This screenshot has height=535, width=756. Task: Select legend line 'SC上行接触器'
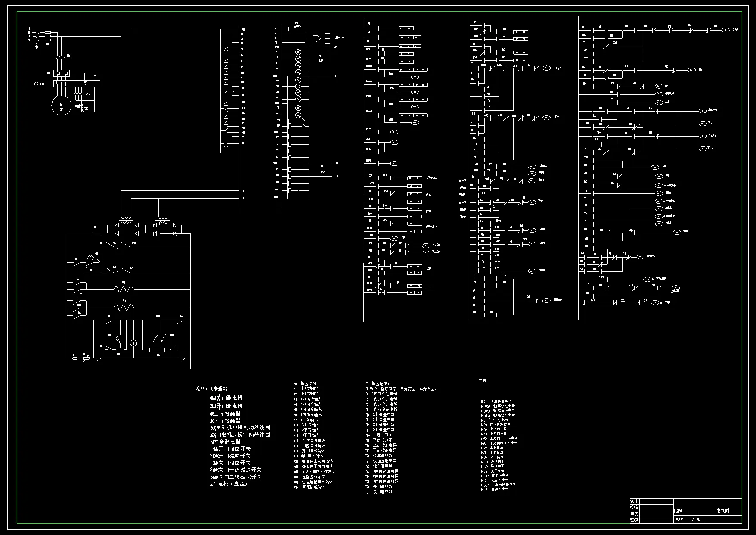[225, 414]
